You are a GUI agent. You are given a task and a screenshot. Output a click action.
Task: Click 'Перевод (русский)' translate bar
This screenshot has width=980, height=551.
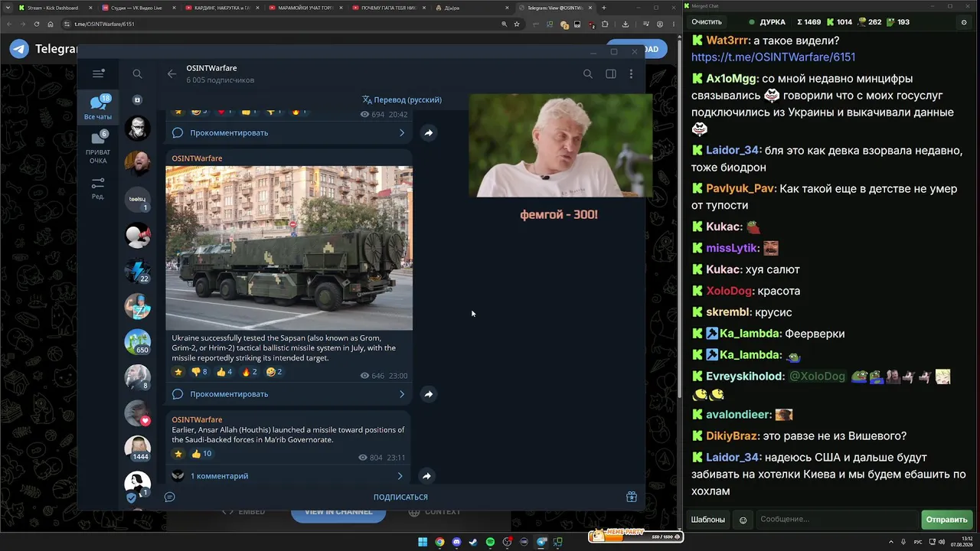pos(402,99)
